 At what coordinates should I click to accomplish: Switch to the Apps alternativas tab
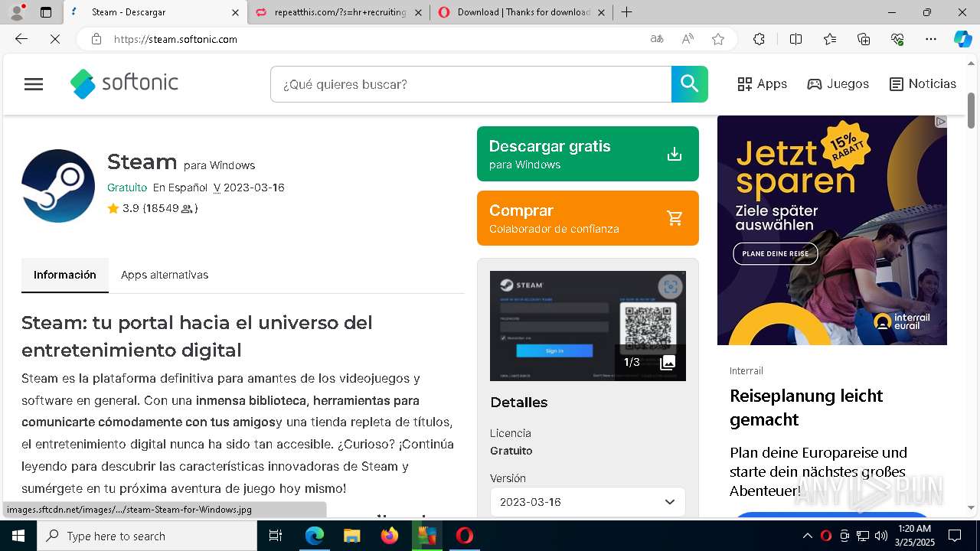click(x=165, y=275)
